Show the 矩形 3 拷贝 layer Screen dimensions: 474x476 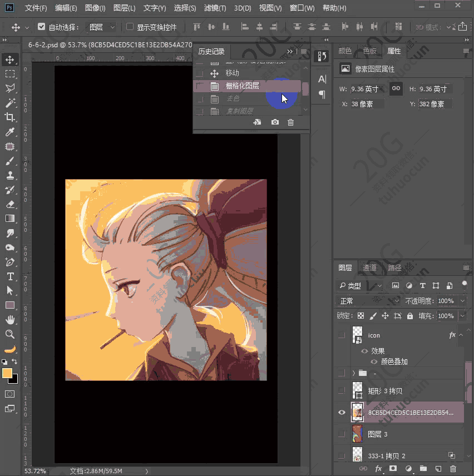pos(342,390)
